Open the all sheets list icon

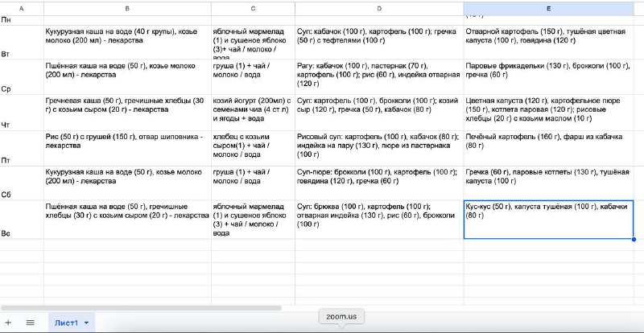(30, 323)
